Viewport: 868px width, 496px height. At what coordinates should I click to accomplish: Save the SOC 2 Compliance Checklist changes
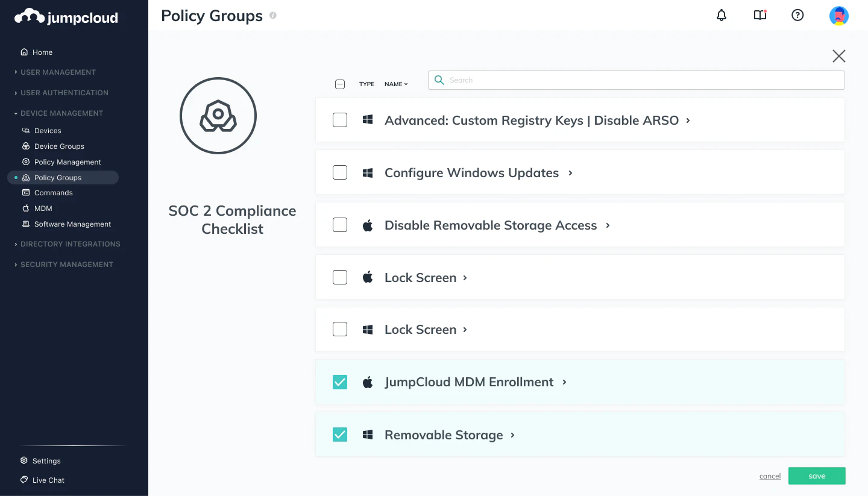click(817, 476)
